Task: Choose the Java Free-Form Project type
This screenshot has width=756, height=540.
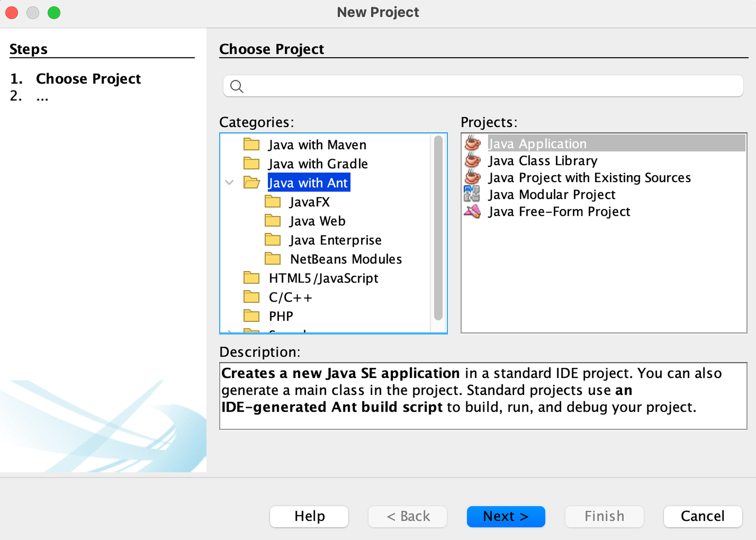Action: click(559, 211)
